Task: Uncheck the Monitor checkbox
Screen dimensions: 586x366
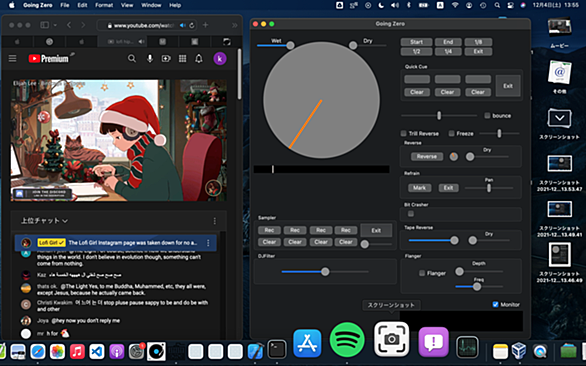Action: click(495, 304)
